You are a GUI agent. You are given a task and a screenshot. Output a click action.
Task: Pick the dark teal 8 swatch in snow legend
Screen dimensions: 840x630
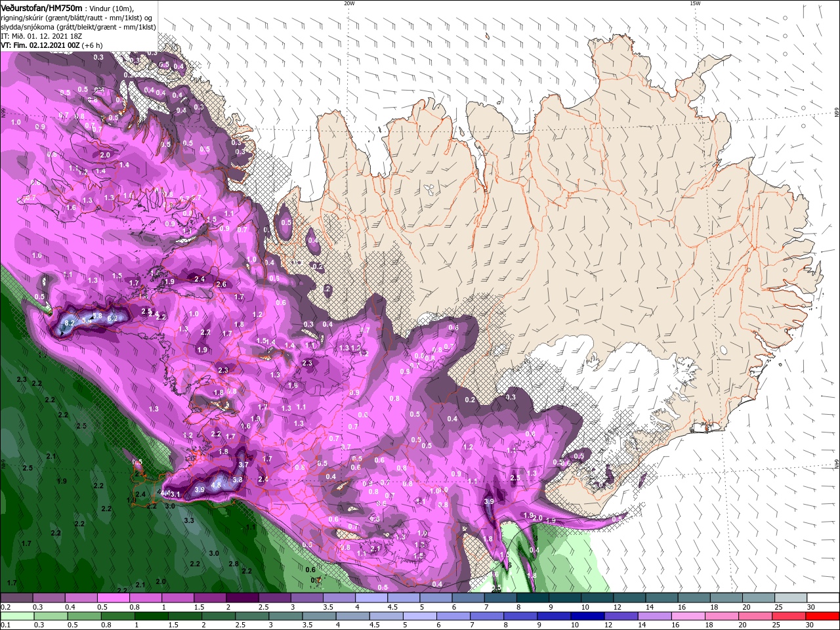click(532, 598)
